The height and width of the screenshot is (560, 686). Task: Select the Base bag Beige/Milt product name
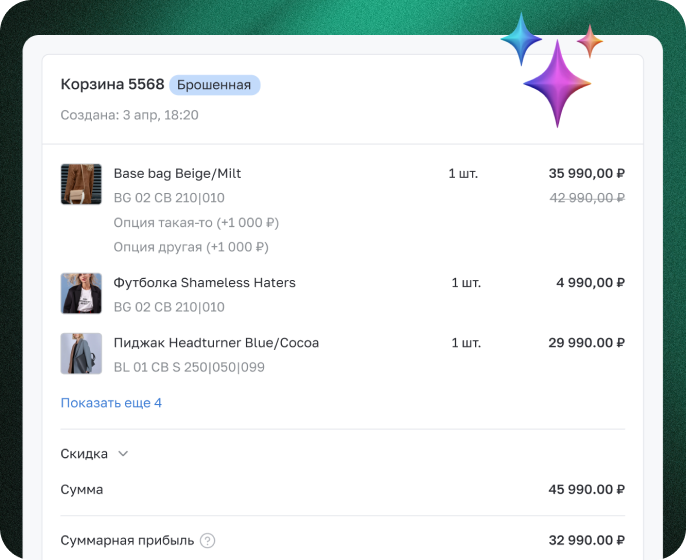pos(177,173)
